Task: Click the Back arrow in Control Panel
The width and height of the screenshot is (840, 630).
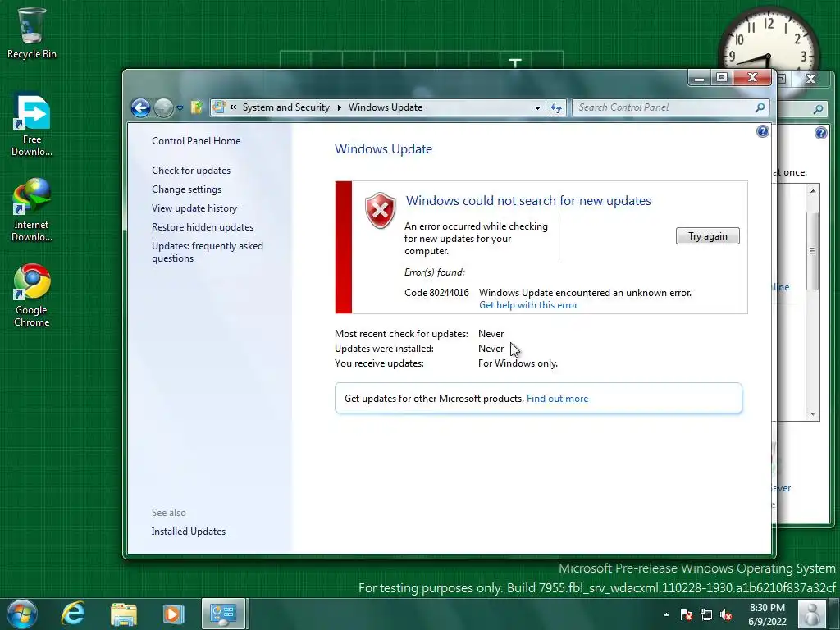Action: coord(141,107)
